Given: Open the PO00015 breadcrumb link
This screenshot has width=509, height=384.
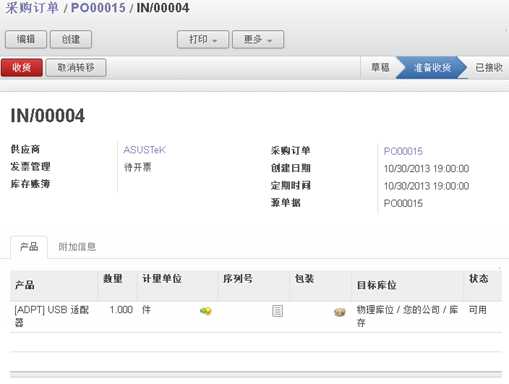Looking at the screenshot, I should coord(98,8).
